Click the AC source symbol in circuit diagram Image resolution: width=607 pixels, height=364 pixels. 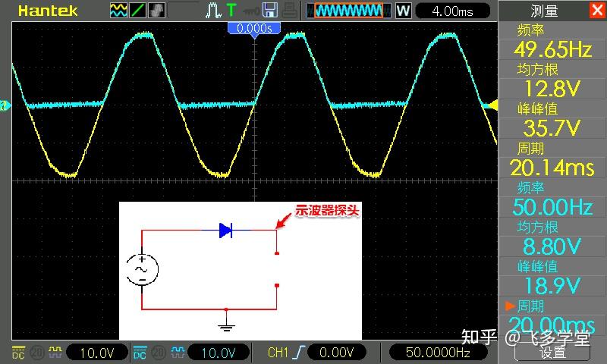pyautogui.click(x=142, y=269)
